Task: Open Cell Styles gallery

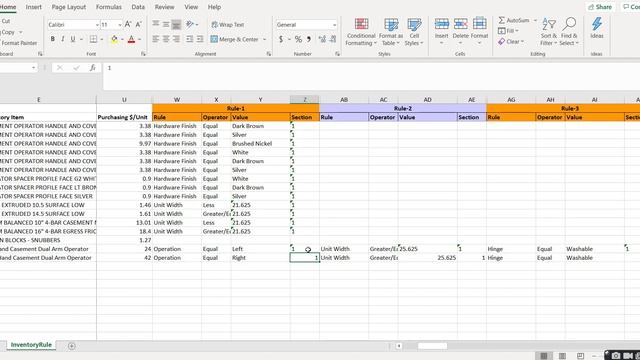Action: point(414,32)
